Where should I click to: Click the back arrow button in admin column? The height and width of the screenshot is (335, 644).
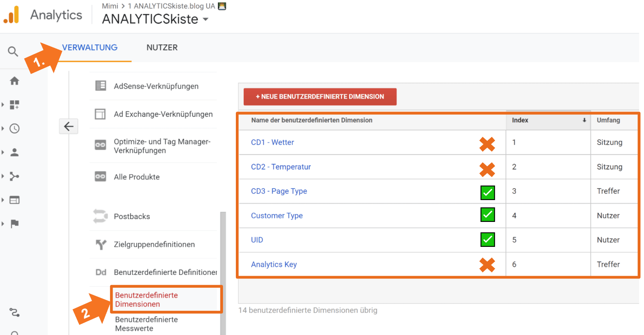[69, 126]
